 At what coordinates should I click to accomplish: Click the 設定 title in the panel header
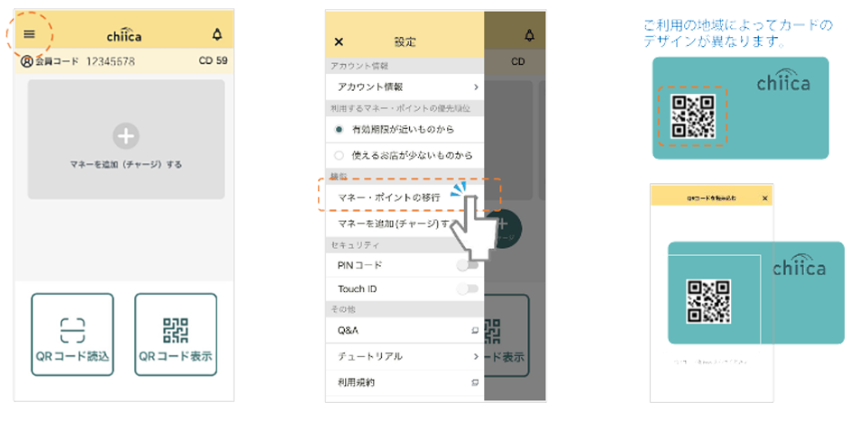(x=405, y=42)
